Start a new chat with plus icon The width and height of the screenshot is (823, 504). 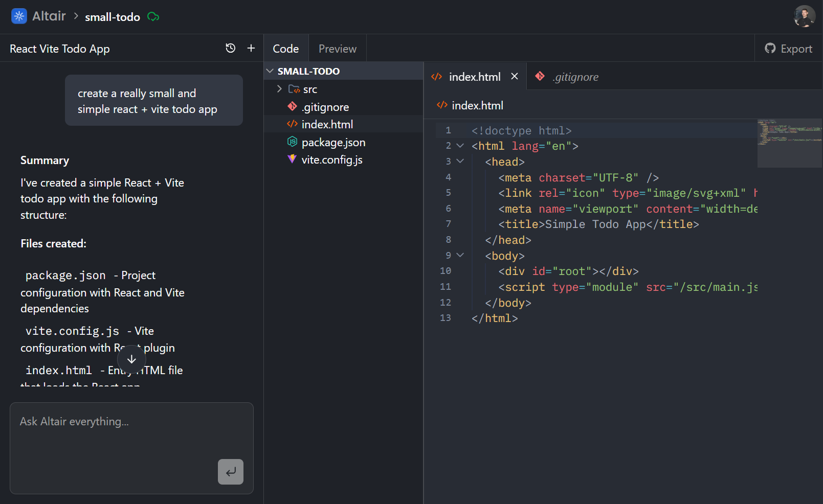coord(251,48)
